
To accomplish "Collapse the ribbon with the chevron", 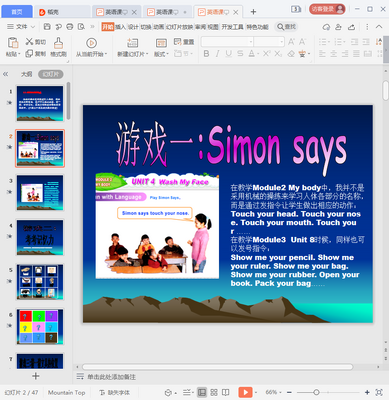I will coord(379,27).
